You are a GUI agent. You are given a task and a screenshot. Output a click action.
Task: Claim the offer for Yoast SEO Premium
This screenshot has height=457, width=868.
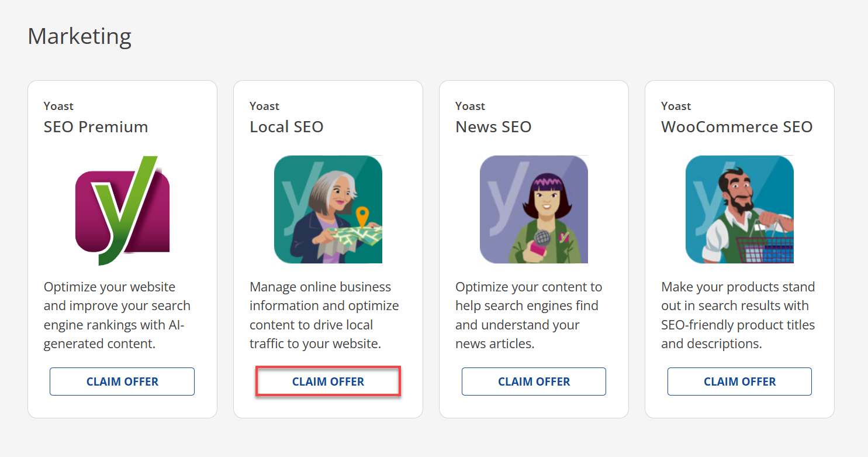[x=122, y=381]
